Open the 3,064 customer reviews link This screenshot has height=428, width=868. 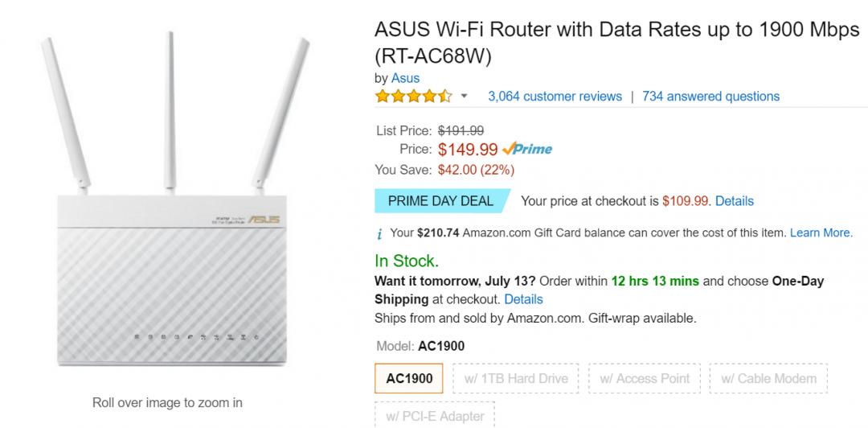(555, 97)
